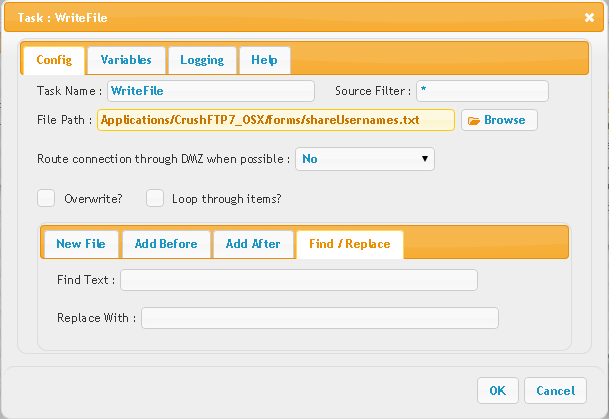Select the Add After tab
This screenshot has height=419, width=609.
pyautogui.click(x=253, y=244)
